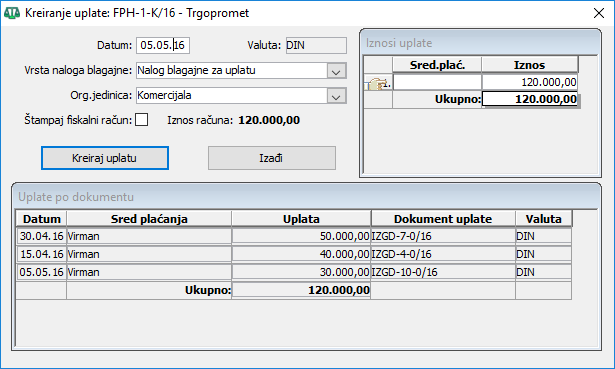The width and height of the screenshot is (615, 369).
Task: Focus the Datum input field
Action: [x=163, y=45]
